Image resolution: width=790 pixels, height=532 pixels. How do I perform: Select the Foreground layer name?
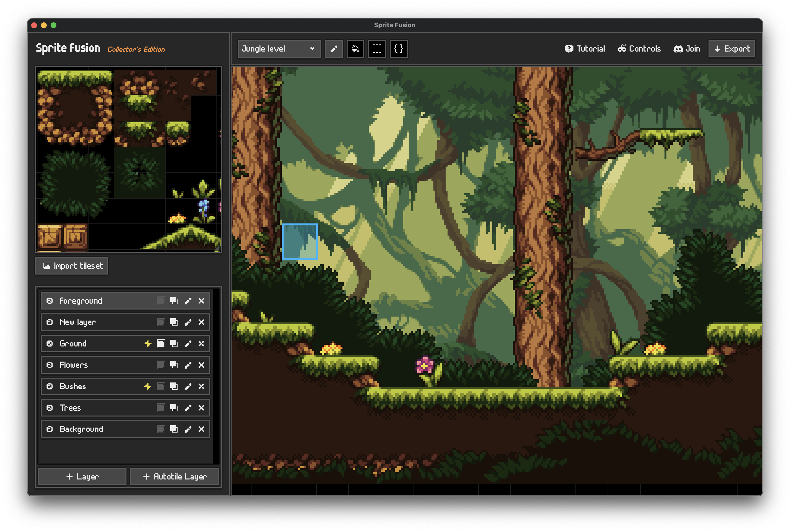[81, 301]
